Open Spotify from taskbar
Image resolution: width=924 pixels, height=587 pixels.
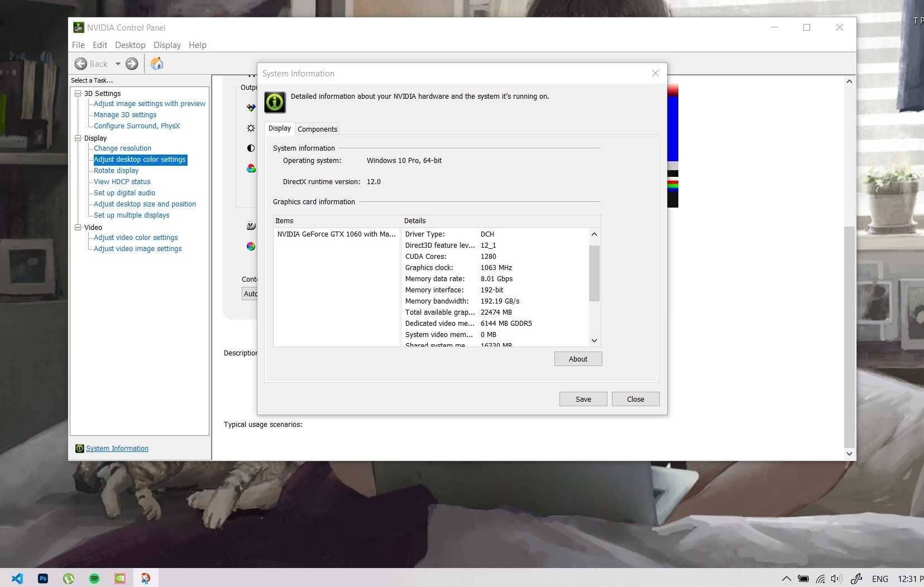(x=94, y=579)
